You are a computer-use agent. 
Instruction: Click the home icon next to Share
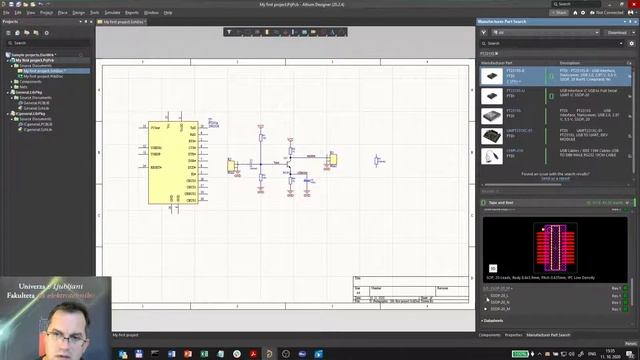(575, 13)
